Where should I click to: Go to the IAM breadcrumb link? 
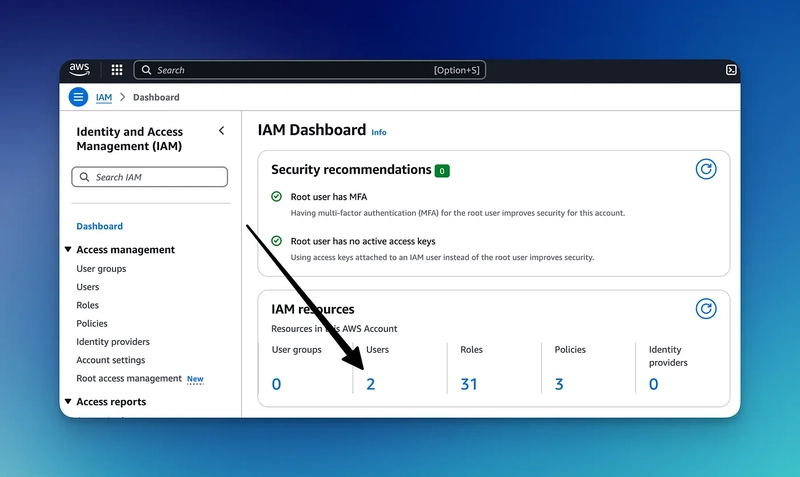(x=104, y=97)
